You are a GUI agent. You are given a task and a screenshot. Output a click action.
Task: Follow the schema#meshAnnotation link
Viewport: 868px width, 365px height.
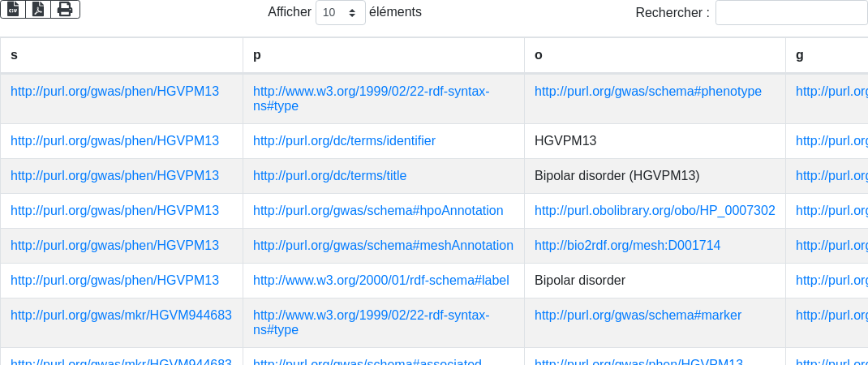[x=383, y=246]
